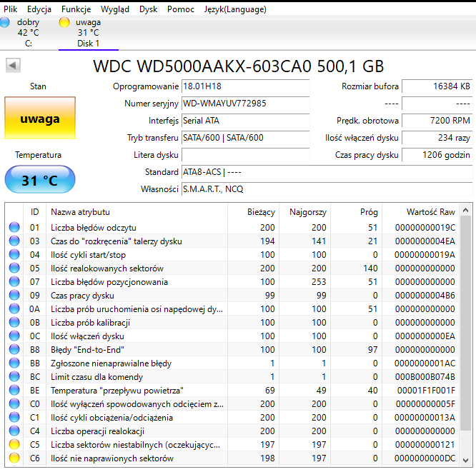The image size is (476, 472).
Task: Click the scrollbar up arrow in attribute list
Action: [x=466, y=210]
